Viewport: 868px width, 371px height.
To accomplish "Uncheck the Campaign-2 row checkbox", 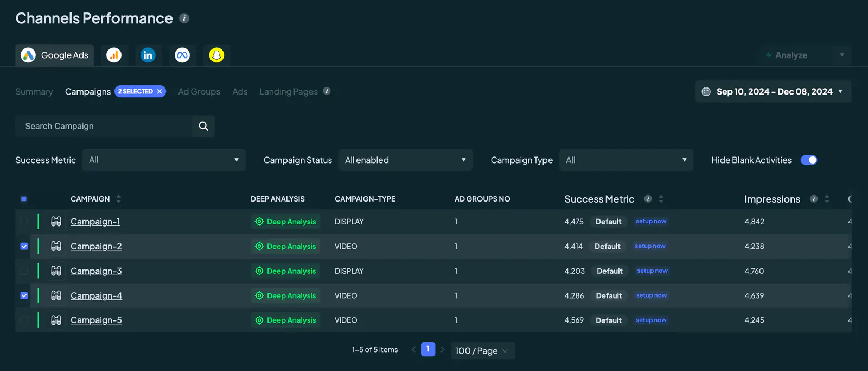I will 24,246.
